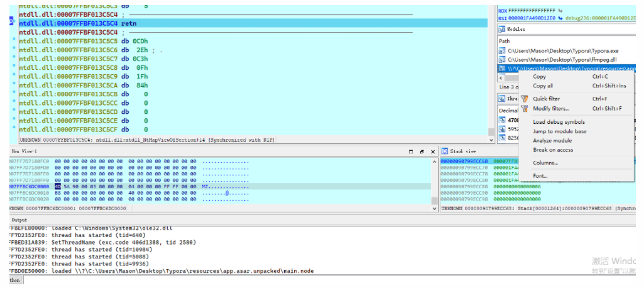
Task: Open Font... from context menu
Action: tap(540, 176)
